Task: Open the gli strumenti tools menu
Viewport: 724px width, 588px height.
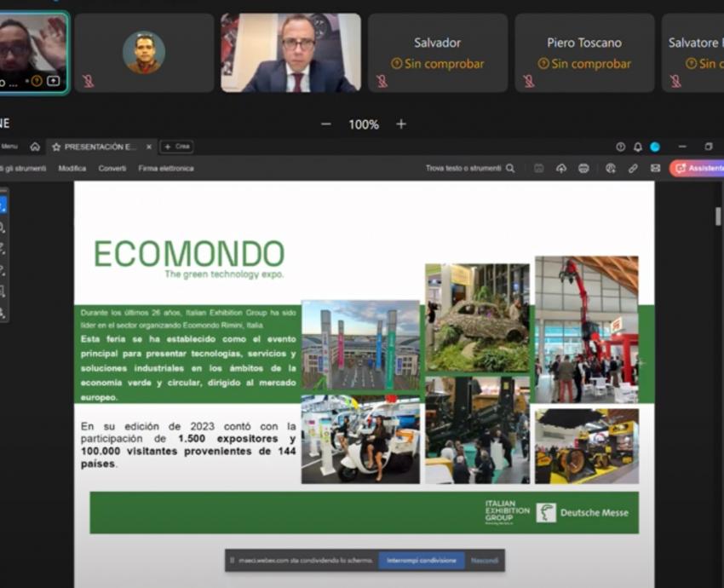Action: pyautogui.click(x=24, y=169)
